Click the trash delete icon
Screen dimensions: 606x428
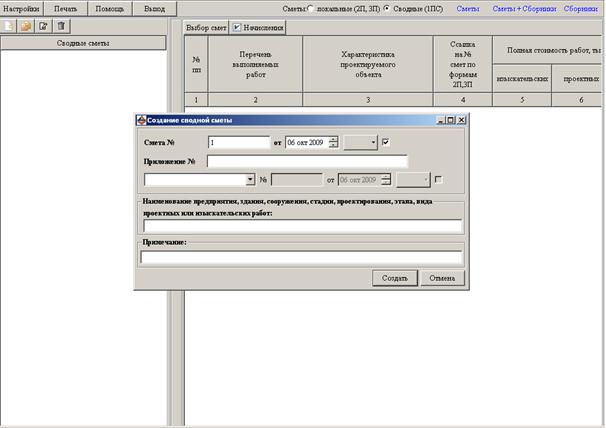click(61, 26)
